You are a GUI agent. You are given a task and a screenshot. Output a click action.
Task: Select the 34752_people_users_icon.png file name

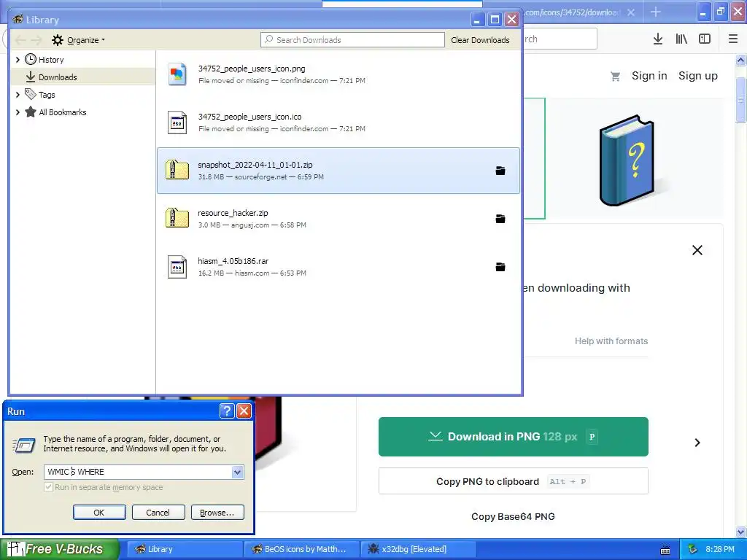coord(252,69)
